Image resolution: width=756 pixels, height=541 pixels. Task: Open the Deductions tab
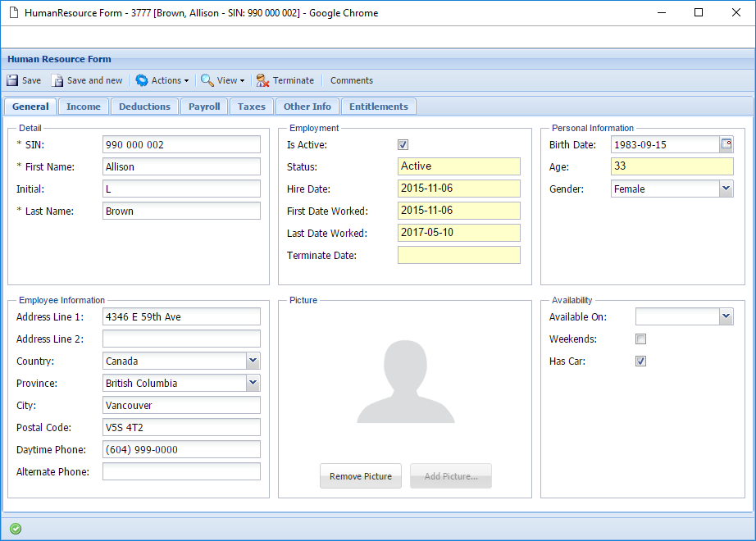coord(144,107)
